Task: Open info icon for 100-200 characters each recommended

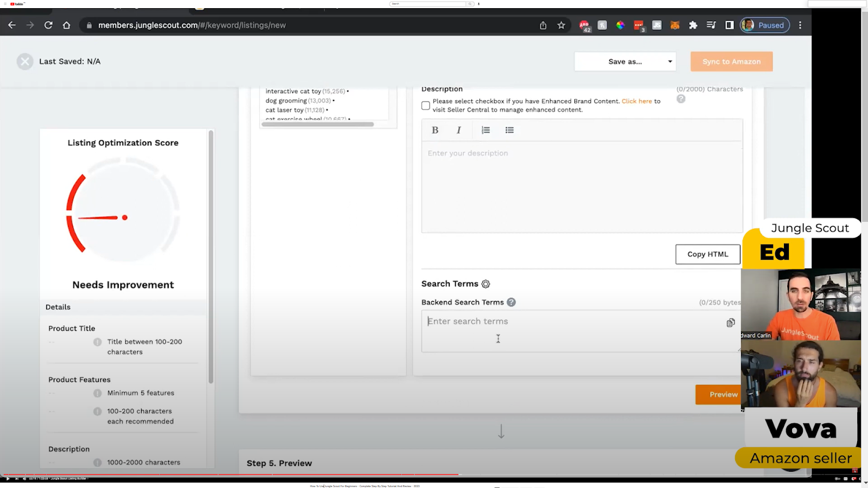Action: 98,412
